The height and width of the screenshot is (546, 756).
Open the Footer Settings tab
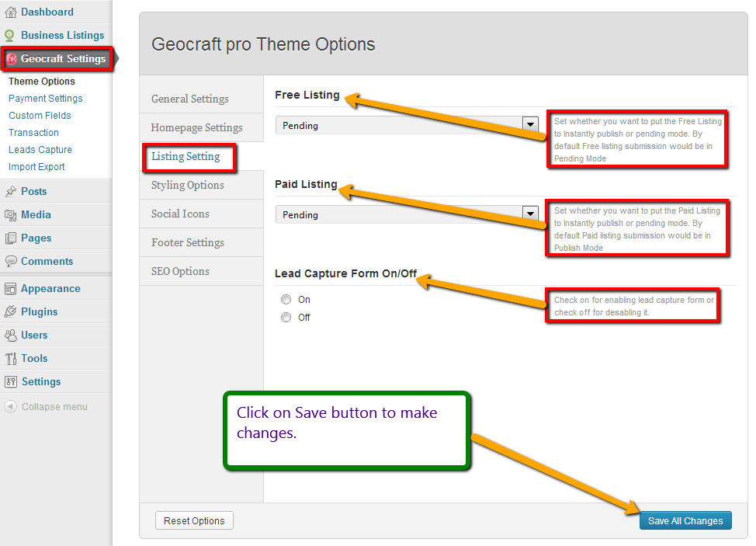pos(202,242)
